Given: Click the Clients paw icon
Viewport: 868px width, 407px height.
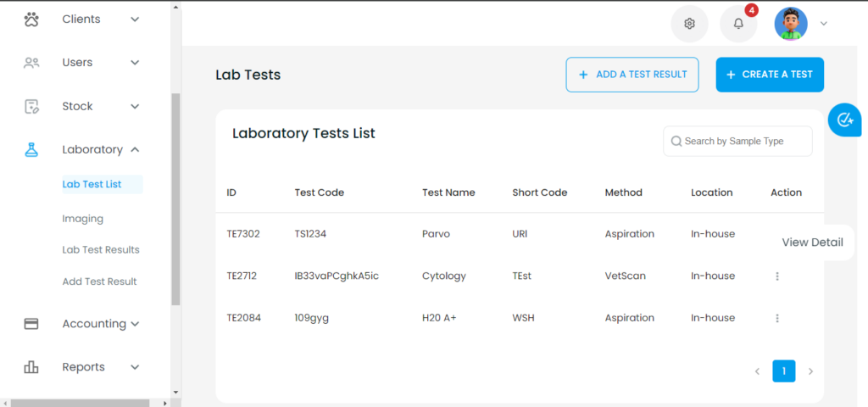Looking at the screenshot, I should [x=31, y=20].
